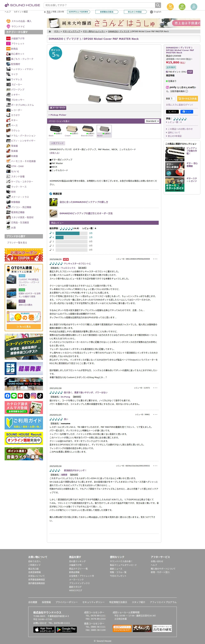Switch language via the English globe link
Viewport: 205px width, 644px height.
point(156,12)
